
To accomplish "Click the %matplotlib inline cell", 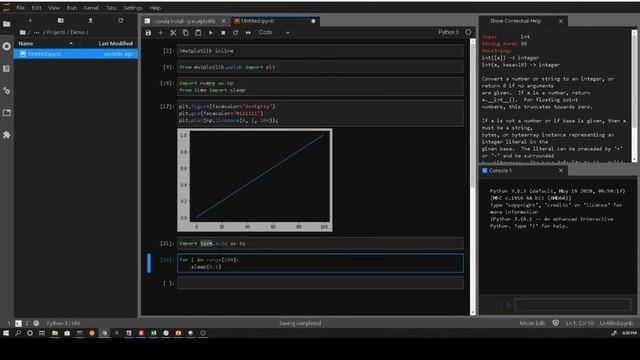I will [320, 51].
